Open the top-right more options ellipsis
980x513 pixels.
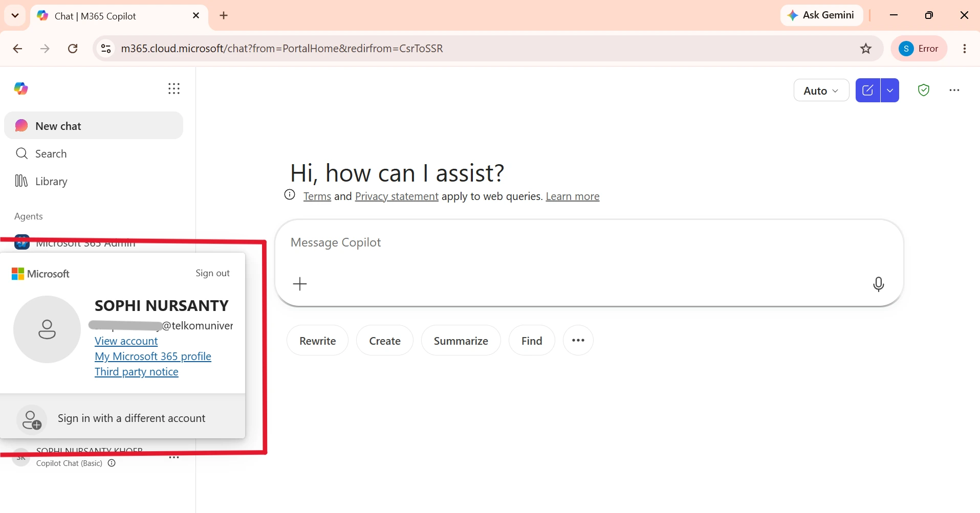954,91
